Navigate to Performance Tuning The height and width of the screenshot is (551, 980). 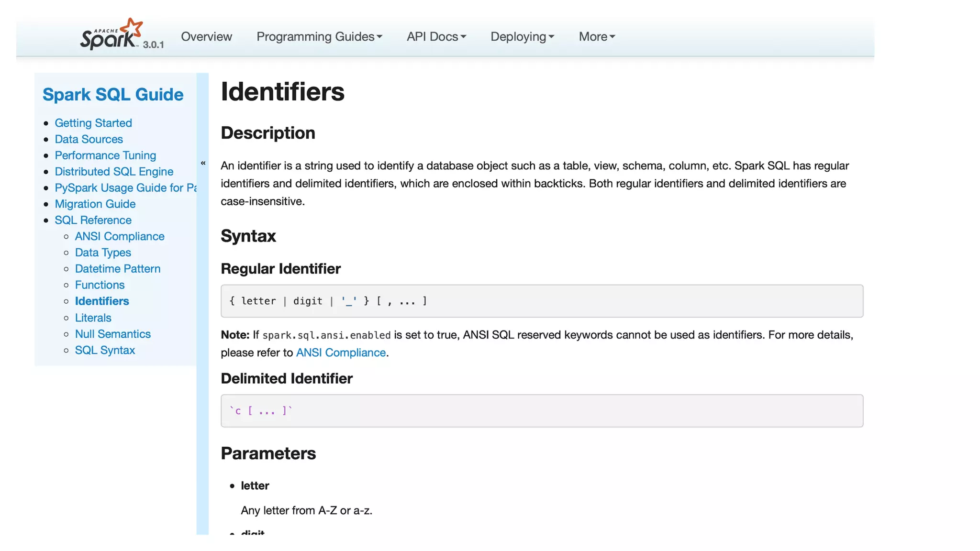(x=105, y=155)
